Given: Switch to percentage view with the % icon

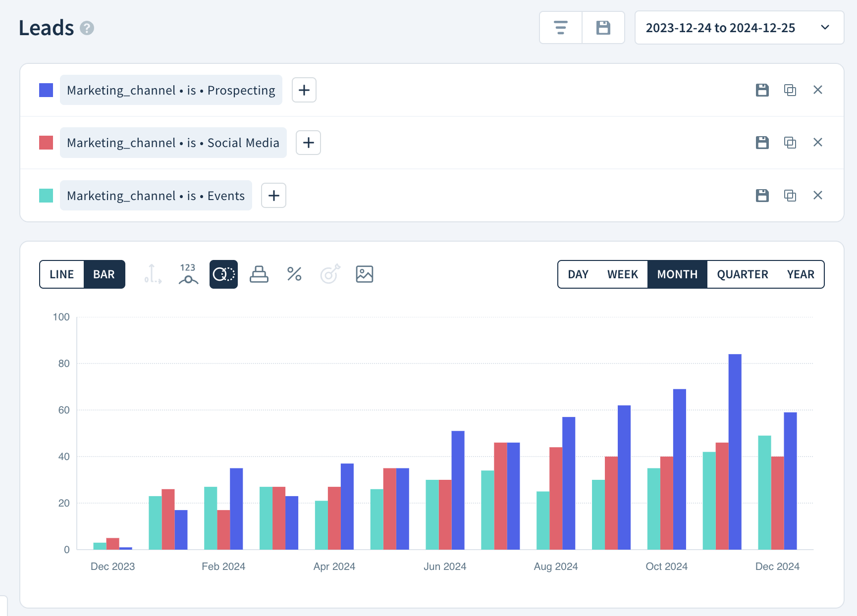Looking at the screenshot, I should (x=294, y=274).
